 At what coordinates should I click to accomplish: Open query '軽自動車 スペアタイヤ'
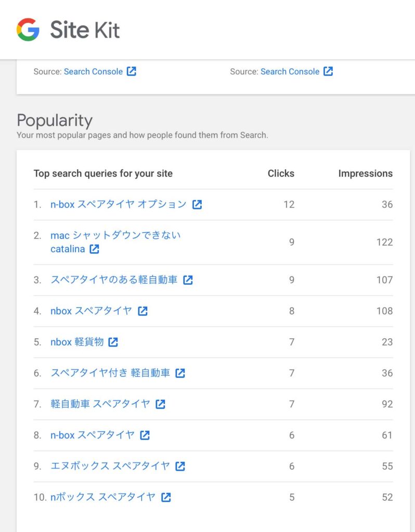[100, 404]
